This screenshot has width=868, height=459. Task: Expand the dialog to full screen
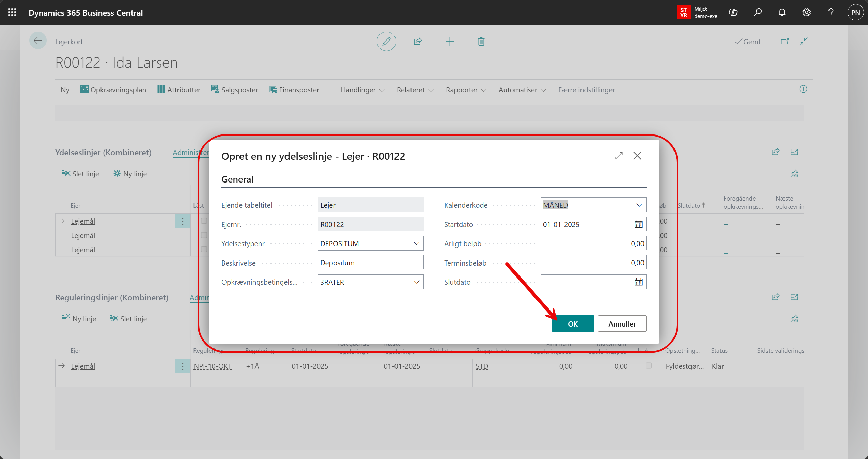(x=619, y=156)
